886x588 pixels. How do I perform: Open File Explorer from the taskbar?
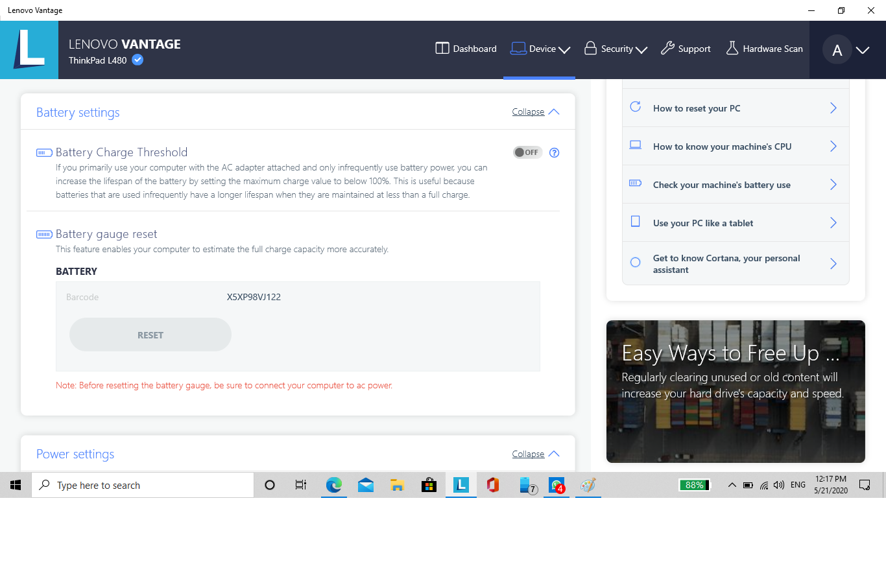[397, 485]
